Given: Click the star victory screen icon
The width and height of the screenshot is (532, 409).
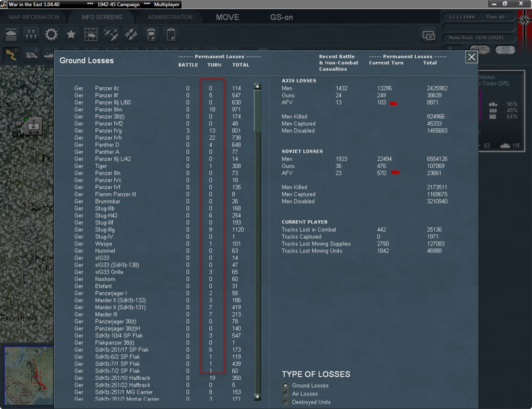Looking at the screenshot, I should tap(71, 34).
